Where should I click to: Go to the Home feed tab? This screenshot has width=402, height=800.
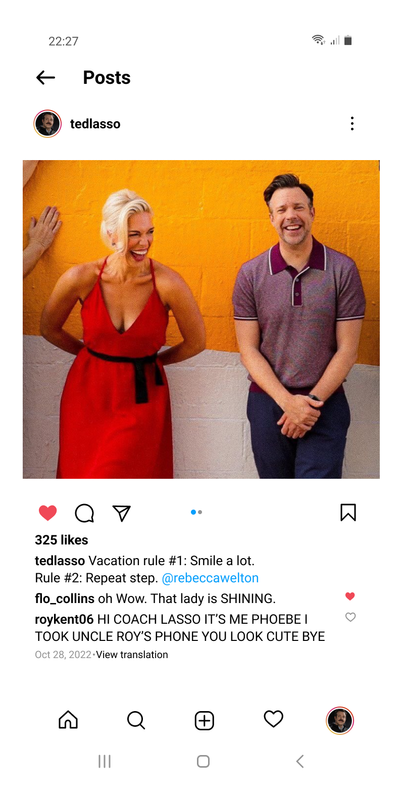click(68, 720)
